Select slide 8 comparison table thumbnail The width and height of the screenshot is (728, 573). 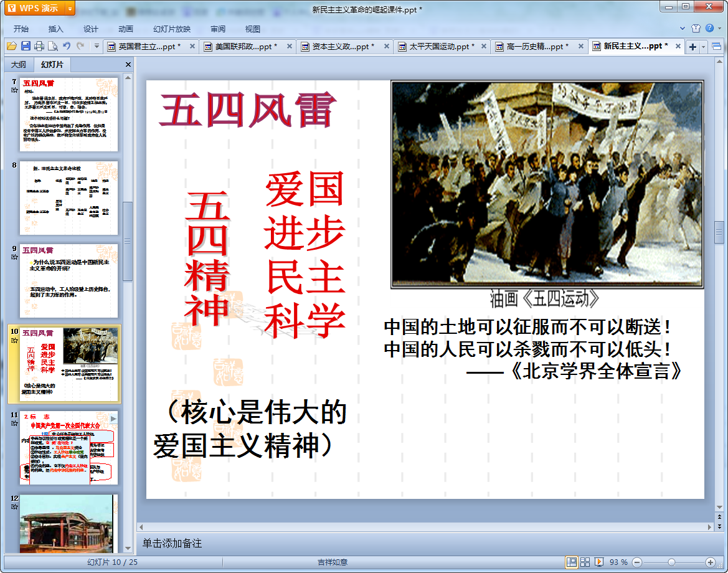tap(69, 198)
